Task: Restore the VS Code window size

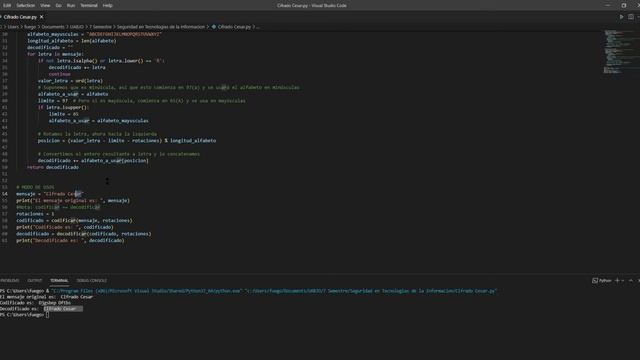Action: coord(624,5)
